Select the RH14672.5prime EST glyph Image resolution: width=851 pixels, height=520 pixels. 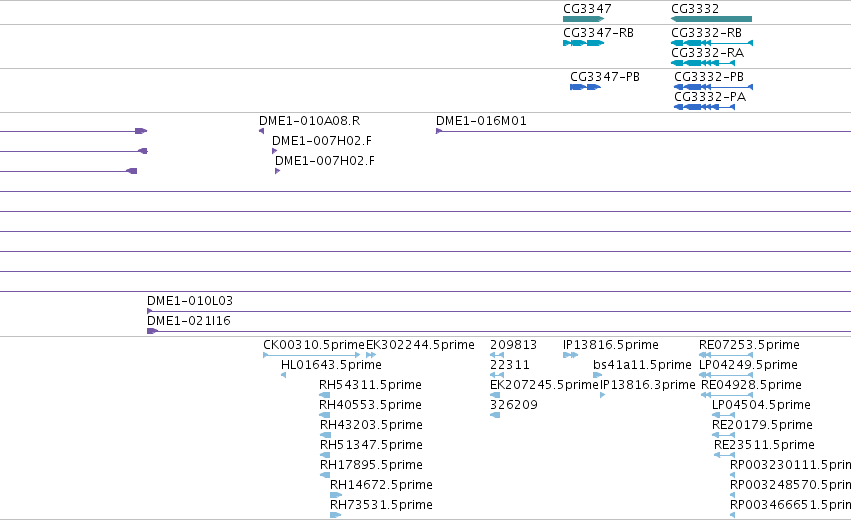(x=336, y=495)
